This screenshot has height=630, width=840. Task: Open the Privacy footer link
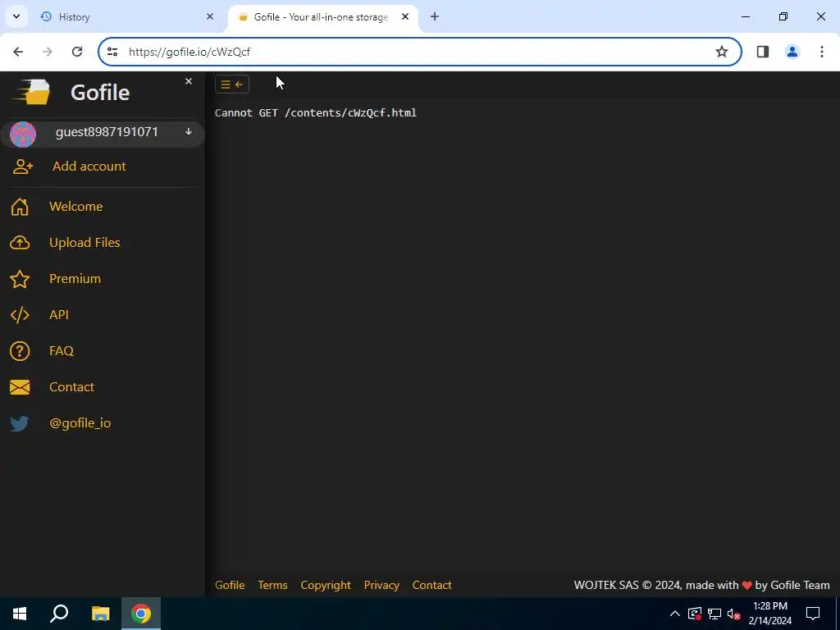[x=381, y=585]
